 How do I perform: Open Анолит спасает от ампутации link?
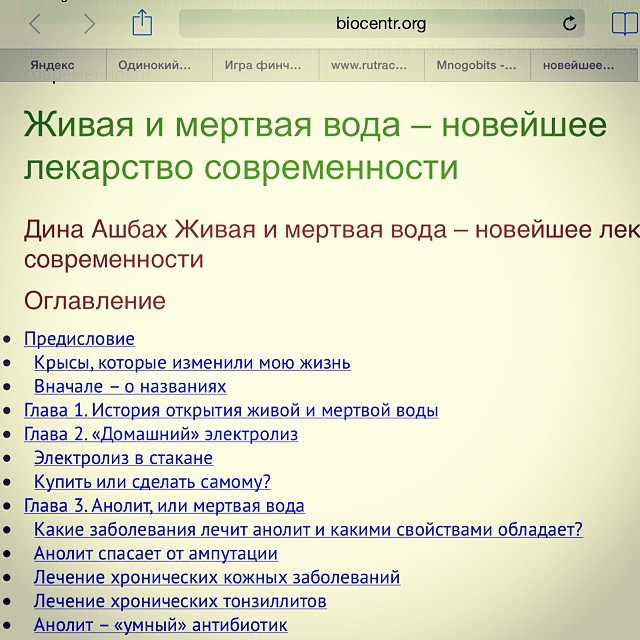coord(156,554)
